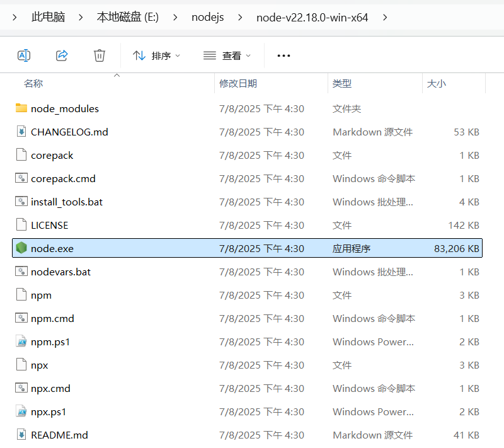Click the green node.exe icon
Image resolution: width=504 pixels, height=448 pixels.
21,248
